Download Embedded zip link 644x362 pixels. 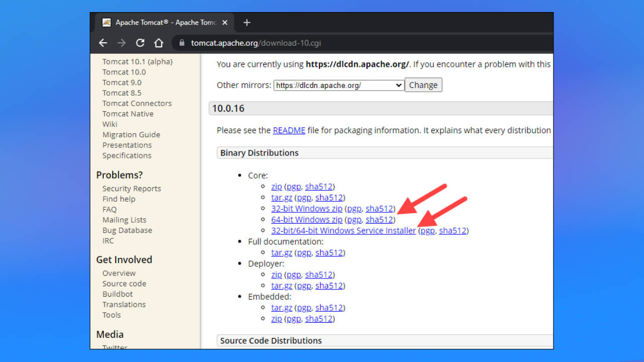(x=277, y=319)
